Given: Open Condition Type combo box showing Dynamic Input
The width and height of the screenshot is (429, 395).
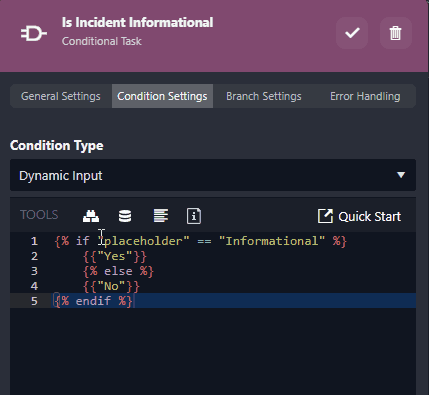Looking at the screenshot, I should tap(213, 175).
